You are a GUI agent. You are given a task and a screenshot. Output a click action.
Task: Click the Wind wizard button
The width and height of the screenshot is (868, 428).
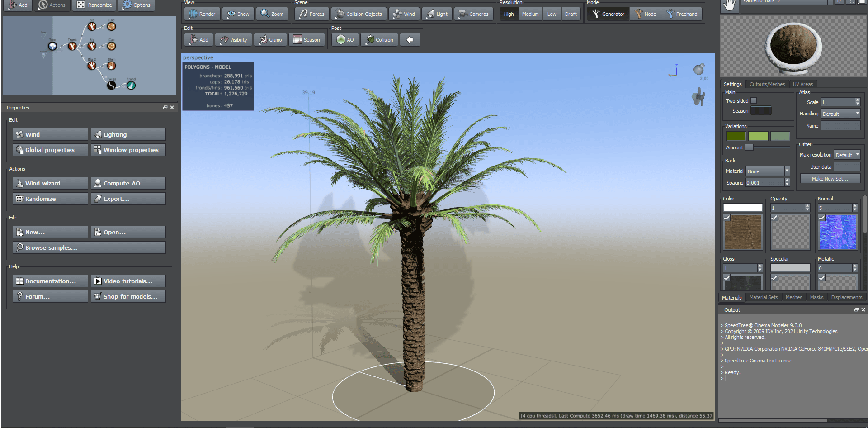50,183
